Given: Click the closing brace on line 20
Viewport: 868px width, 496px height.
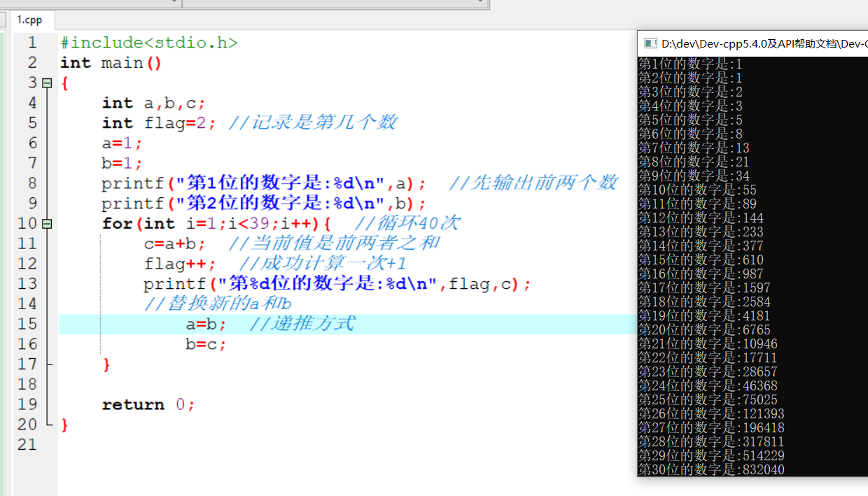Looking at the screenshot, I should pos(65,425).
